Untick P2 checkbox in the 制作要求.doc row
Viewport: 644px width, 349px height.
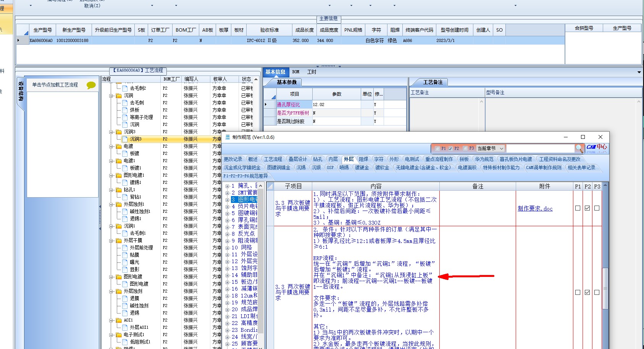coord(587,208)
